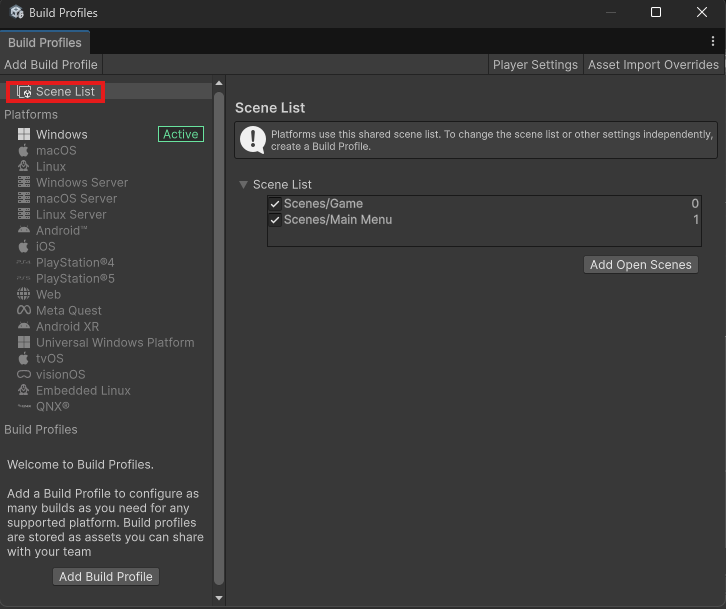This screenshot has height=609, width=726.
Task: Click the Universal Windows Platform icon
Action: point(24,342)
